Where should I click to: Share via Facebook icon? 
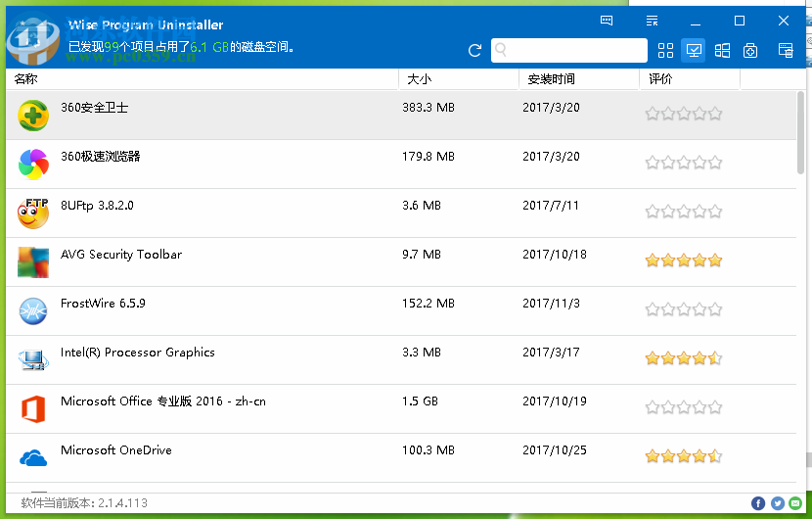coord(758,503)
